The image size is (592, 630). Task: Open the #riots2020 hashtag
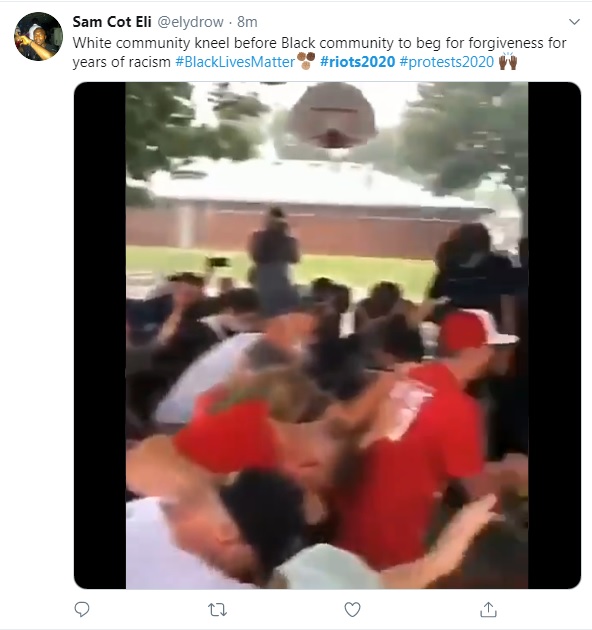pos(358,62)
